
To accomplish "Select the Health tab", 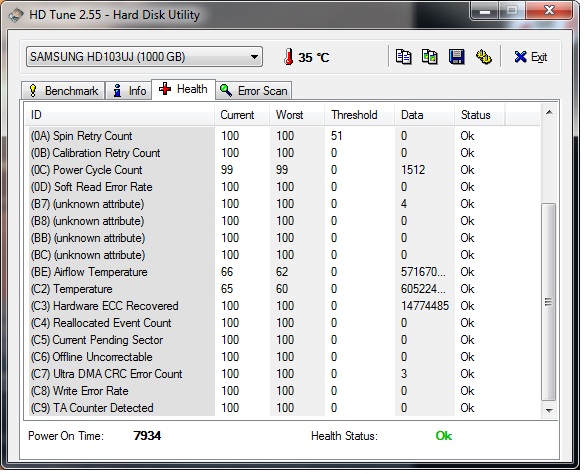I will click(x=183, y=89).
